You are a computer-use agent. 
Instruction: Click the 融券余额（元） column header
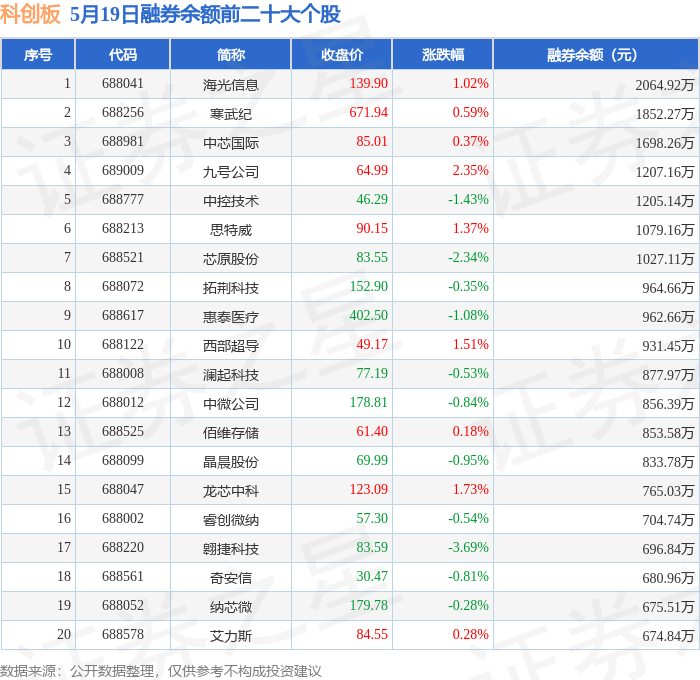click(x=596, y=54)
